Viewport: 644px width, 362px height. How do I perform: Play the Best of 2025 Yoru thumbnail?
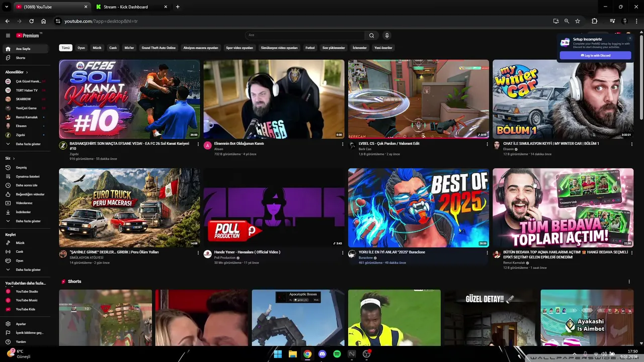pyautogui.click(x=418, y=208)
